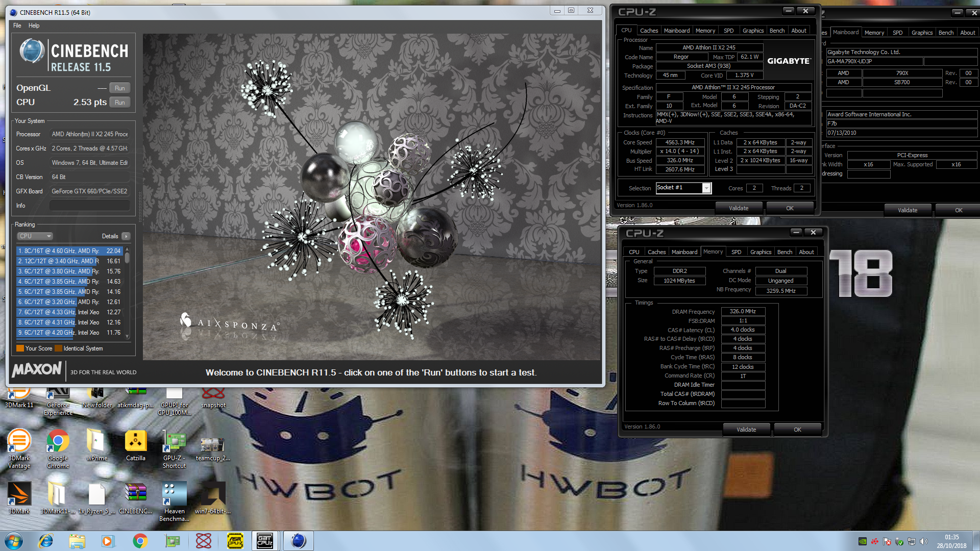Switch to SPD tab in top CPU-Z window
980x551 pixels.
tap(728, 31)
